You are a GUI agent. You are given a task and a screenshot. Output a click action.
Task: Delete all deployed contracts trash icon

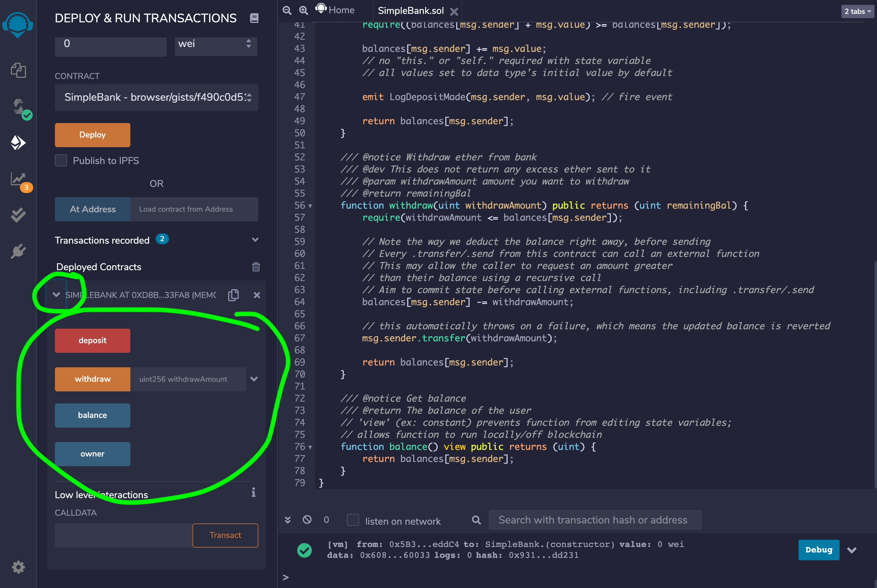pos(256,267)
